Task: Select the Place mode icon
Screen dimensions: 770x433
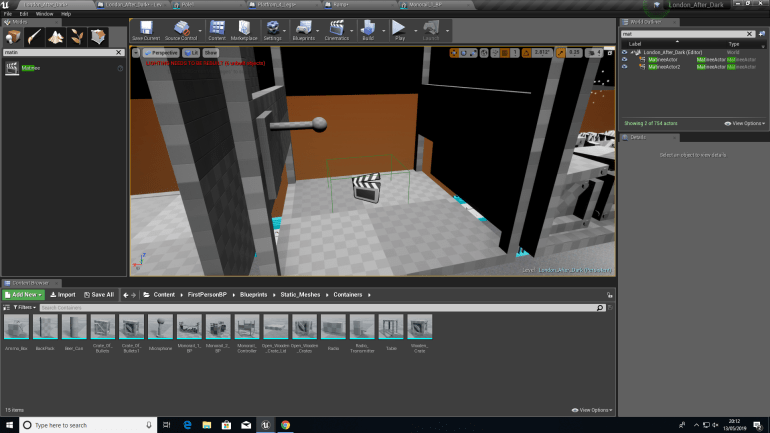Action: pyautogui.click(x=13, y=37)
